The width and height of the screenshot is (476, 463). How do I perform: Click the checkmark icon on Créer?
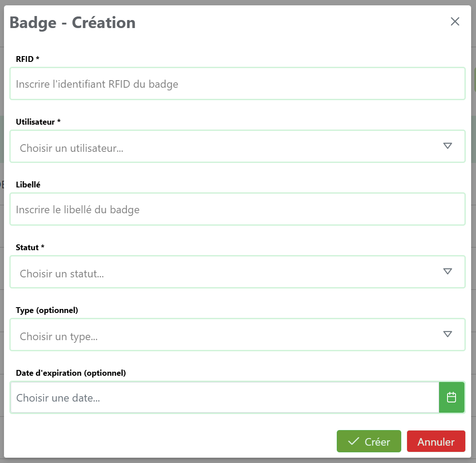tap(354, 441)
